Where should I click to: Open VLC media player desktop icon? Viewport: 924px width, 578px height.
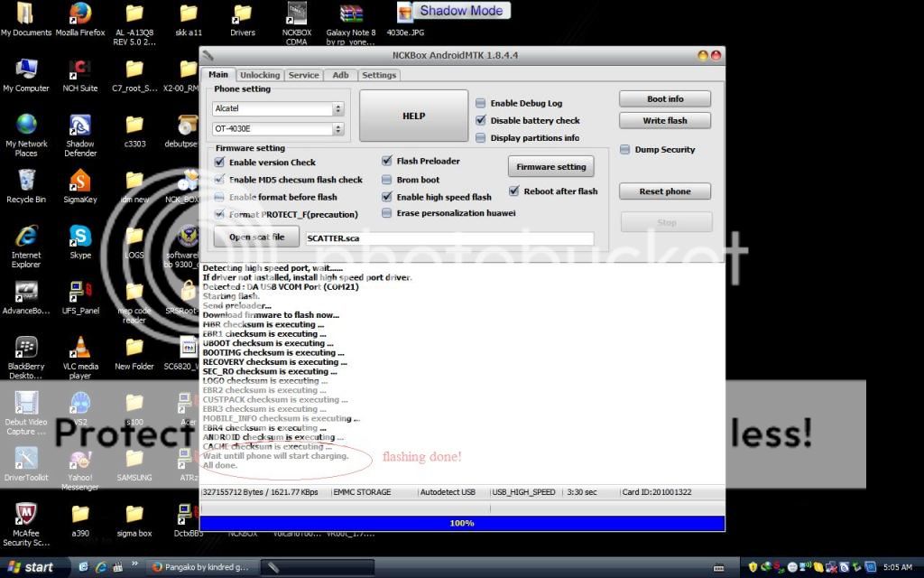point(79,348)
